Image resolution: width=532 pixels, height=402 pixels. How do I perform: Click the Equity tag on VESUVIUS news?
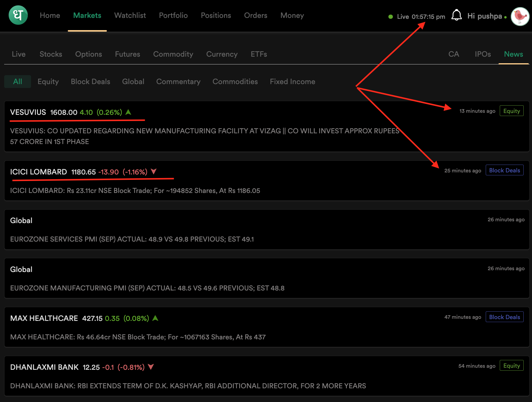[511, 111]
